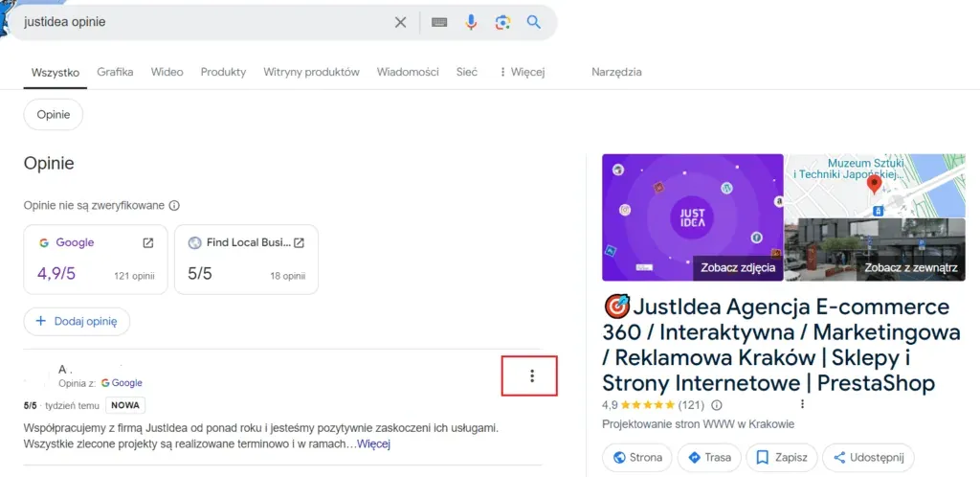Click the info icon next to 'Opinie nie są zweryfikowane'

174,205
